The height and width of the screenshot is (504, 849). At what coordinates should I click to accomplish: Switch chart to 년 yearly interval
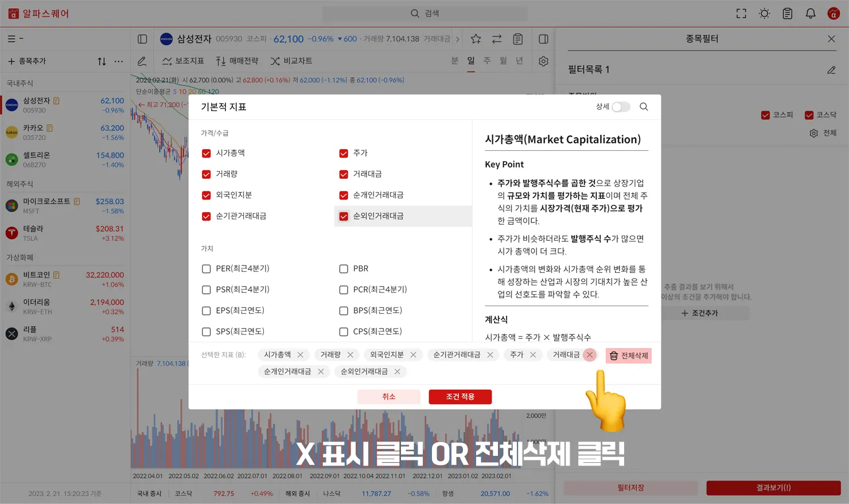(519, 61)
